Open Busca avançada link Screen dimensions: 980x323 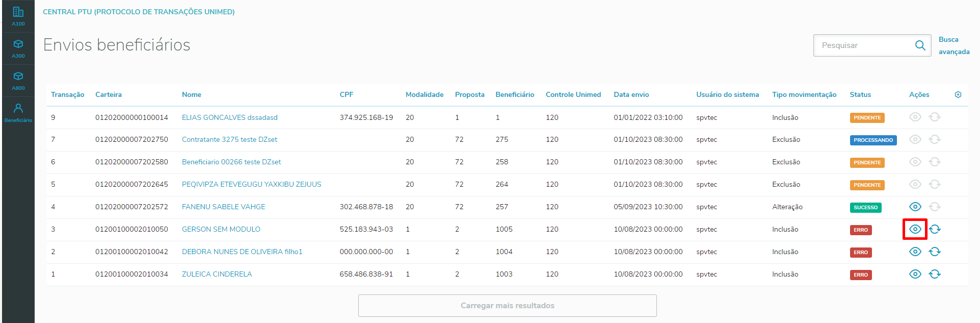click(954, 45)
